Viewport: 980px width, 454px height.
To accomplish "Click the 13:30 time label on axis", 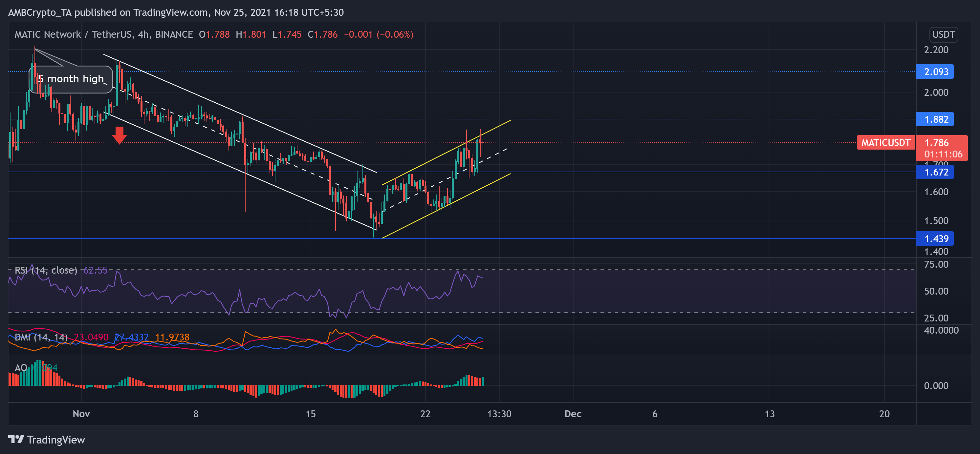I will (x=499, y=414).
